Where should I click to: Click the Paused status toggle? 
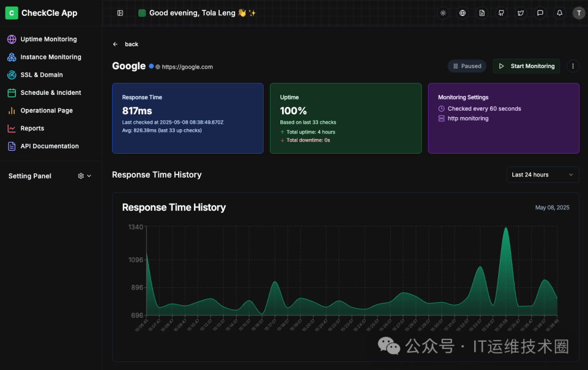pyautogui.click(x=467, y=66)
